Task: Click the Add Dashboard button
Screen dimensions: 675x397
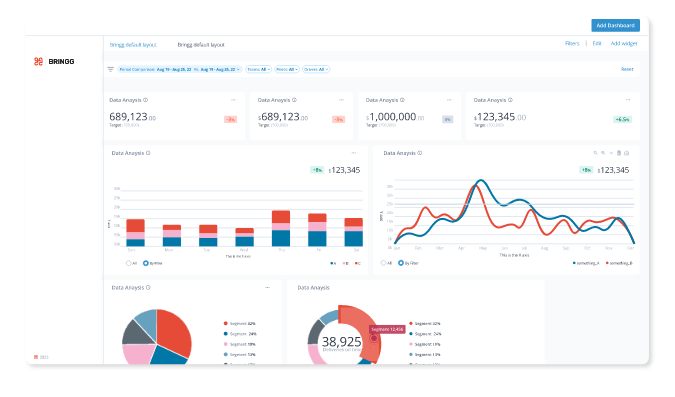Action: [x=615, y=25]
